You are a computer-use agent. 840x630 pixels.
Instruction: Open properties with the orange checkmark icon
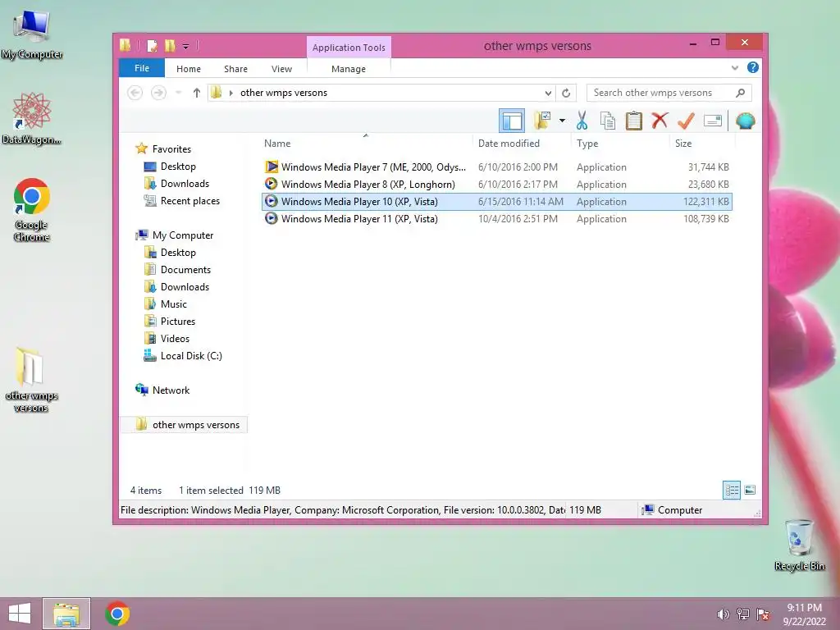[x=686, y=121]
